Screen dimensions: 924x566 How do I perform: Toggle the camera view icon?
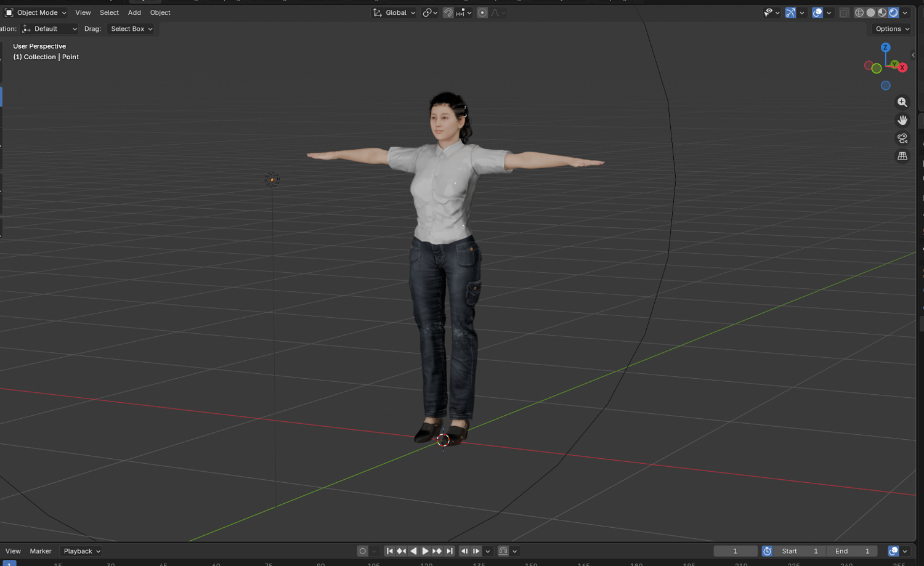click(902, 138)
